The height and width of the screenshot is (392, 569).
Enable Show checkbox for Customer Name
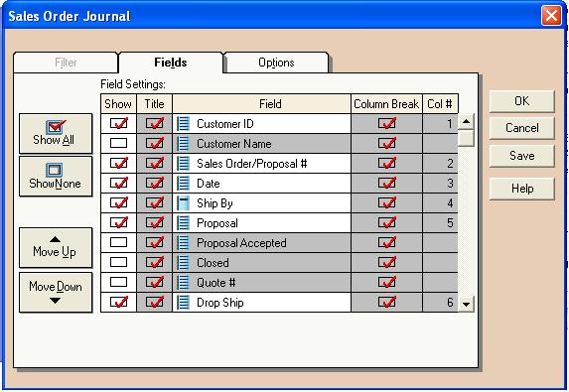(118, 143)
